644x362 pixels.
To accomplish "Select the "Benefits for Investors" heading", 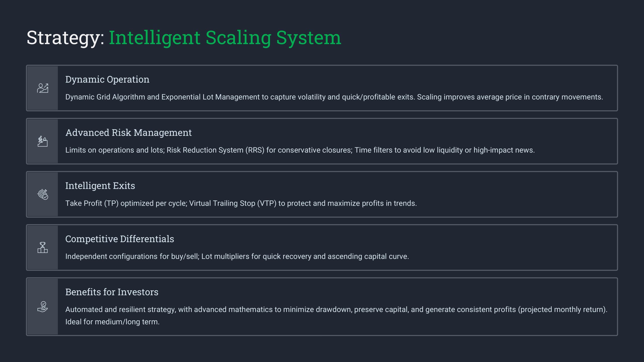I will point(112,292).
